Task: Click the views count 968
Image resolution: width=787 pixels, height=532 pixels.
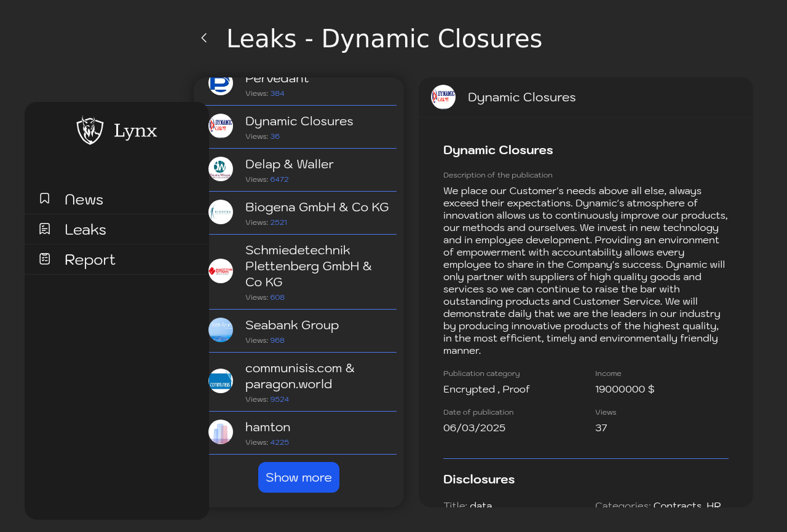Action: tap(277, 340)
